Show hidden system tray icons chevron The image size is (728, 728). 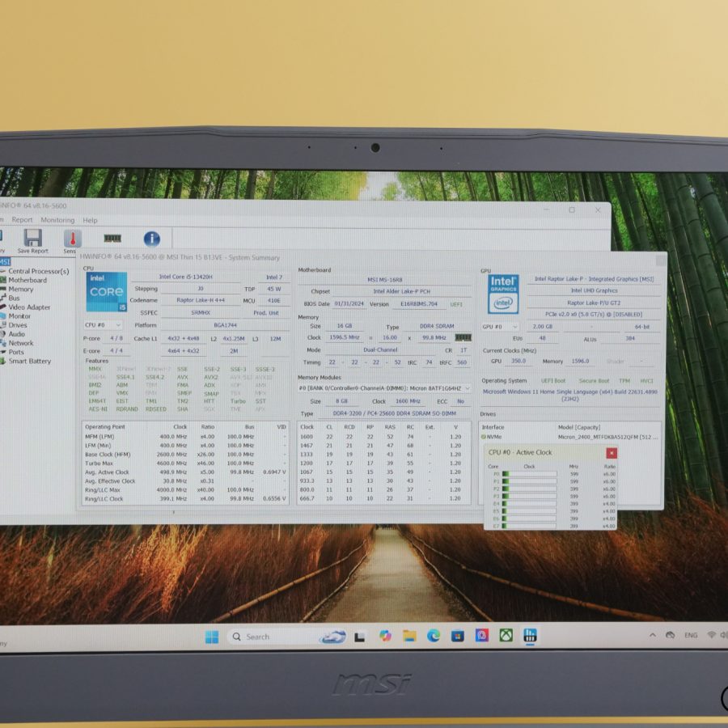click(652, 635)
